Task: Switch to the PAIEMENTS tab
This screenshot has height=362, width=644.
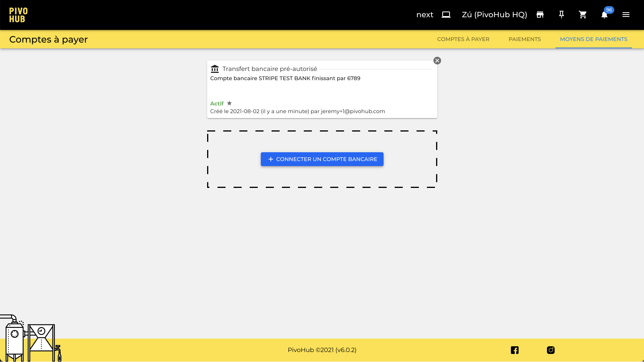Action: click(525, 39)
